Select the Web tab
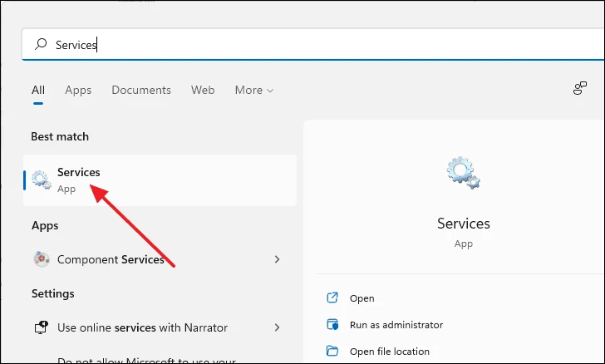Image resolution: width=605 pixels, height=364 pixels. 203,90
